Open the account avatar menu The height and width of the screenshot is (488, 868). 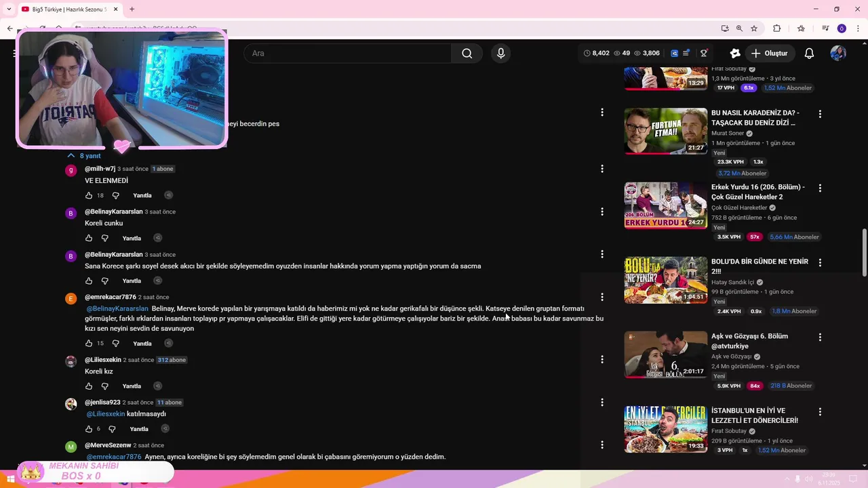click(x=838, y=54)
